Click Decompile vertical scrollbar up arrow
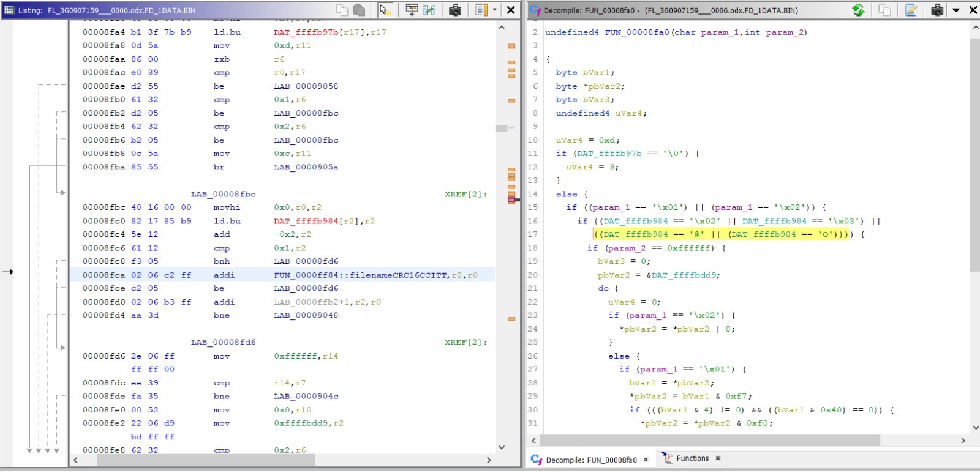Viewport: 980px width, 473px height. [974, 28]
